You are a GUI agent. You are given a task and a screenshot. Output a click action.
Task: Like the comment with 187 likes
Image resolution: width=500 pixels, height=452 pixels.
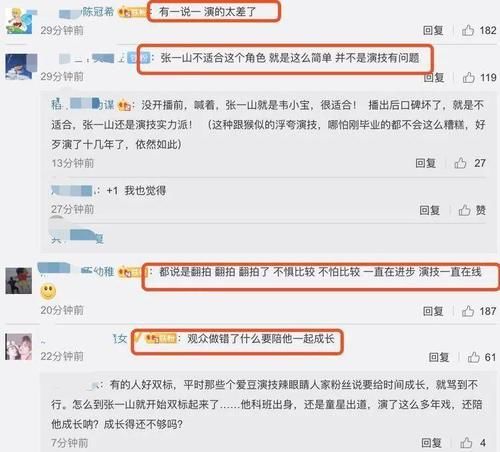pyautogui.click(x=468, y=311)
